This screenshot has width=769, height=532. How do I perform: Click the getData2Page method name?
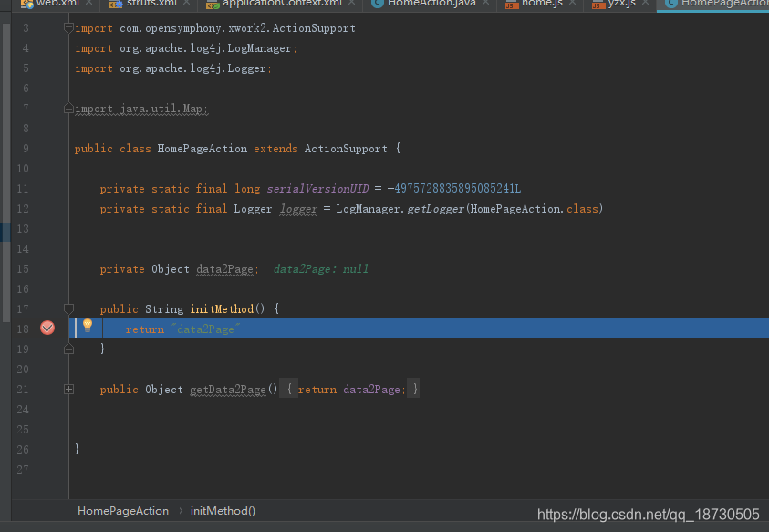[227, 390]
